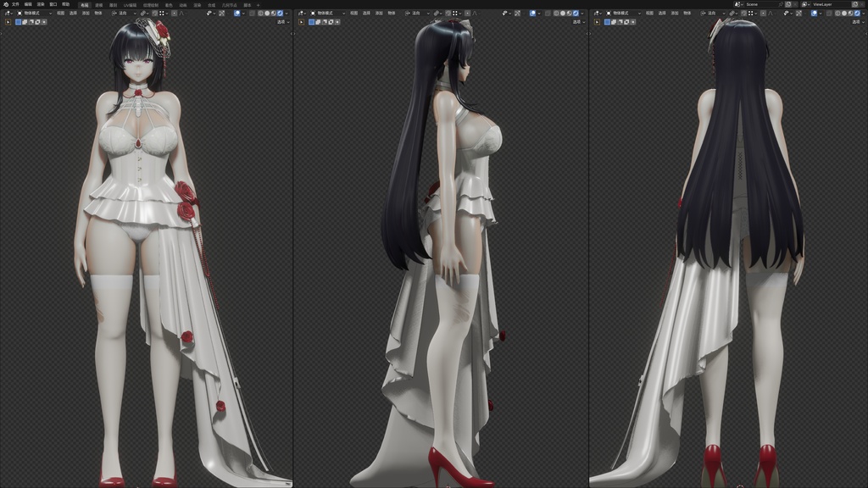Toggle X-ray mode in the middle viewport
The height and width of the screenshot is (488, 868).
[x=548, y=14]
